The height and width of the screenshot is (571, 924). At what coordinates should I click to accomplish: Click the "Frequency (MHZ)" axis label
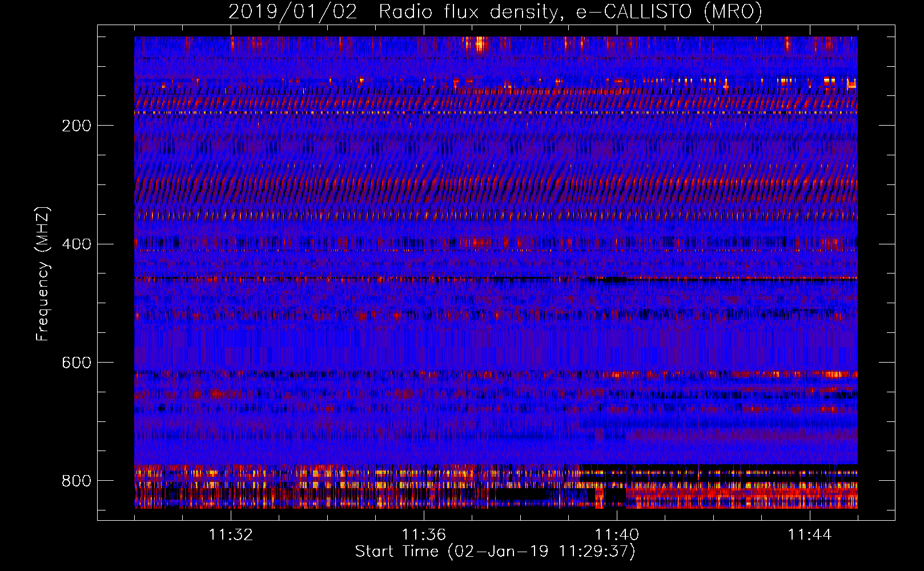43,274
